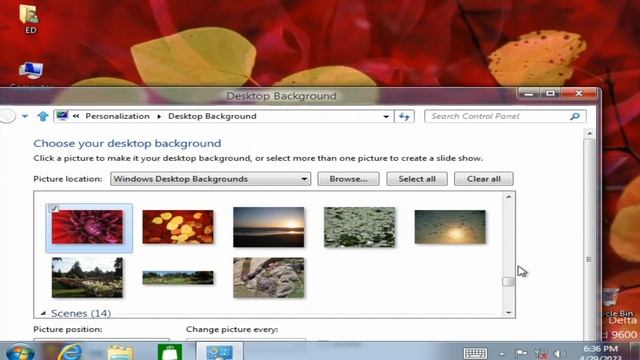Screen dimensions: 640x360
Task: Collapse the Scenes (14) group
Action: pos(43,313)
